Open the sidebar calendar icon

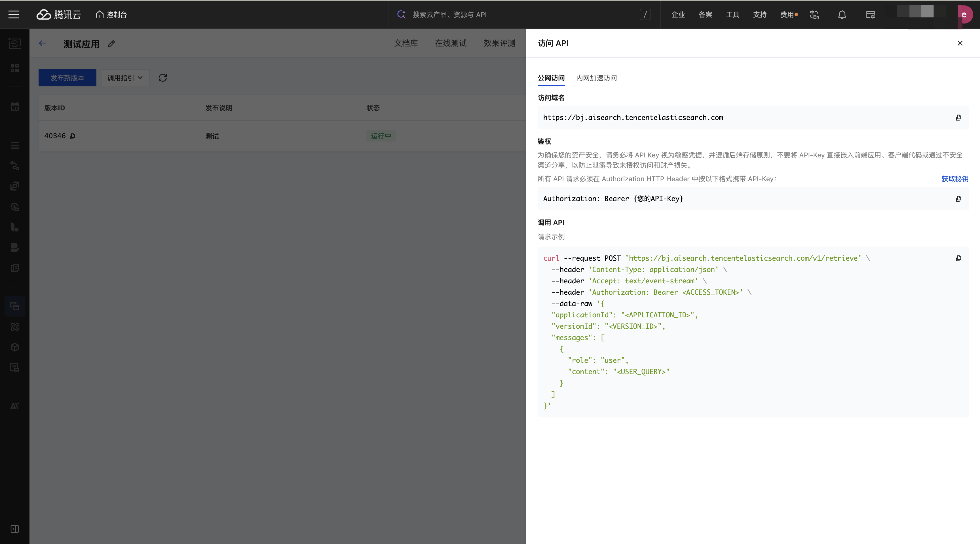click(x=14, y=107)
